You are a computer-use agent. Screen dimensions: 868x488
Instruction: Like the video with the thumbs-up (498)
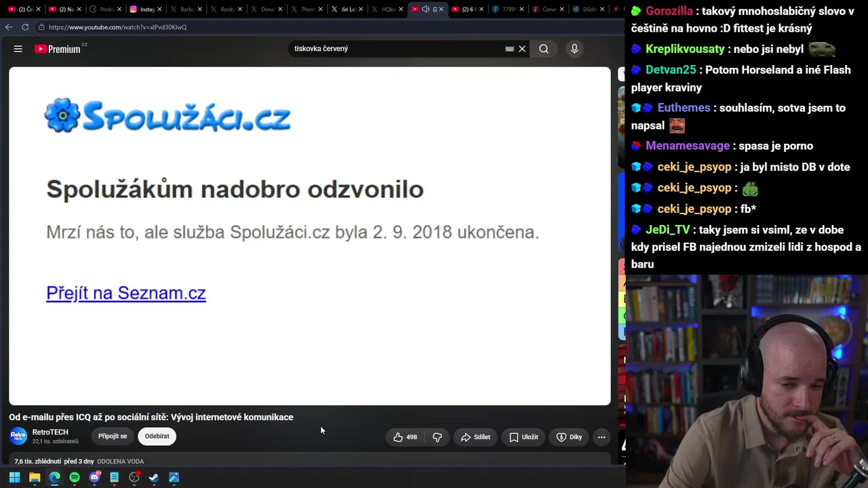click(405, 437)
